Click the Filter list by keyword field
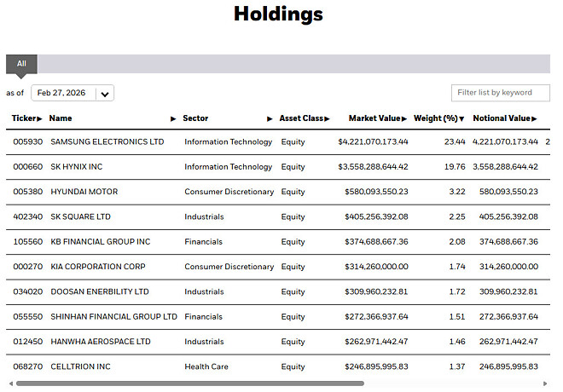 pos(500,92)
